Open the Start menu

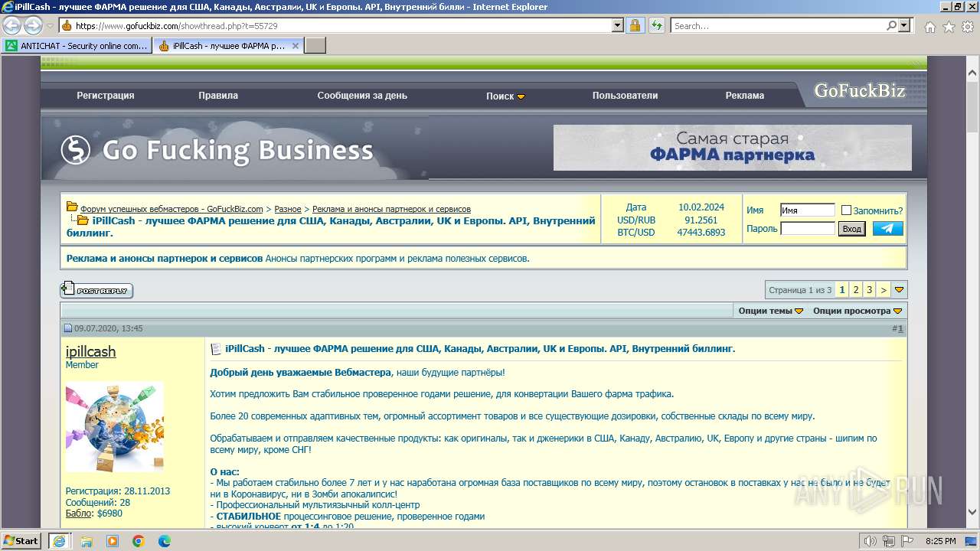pos(21,541)
